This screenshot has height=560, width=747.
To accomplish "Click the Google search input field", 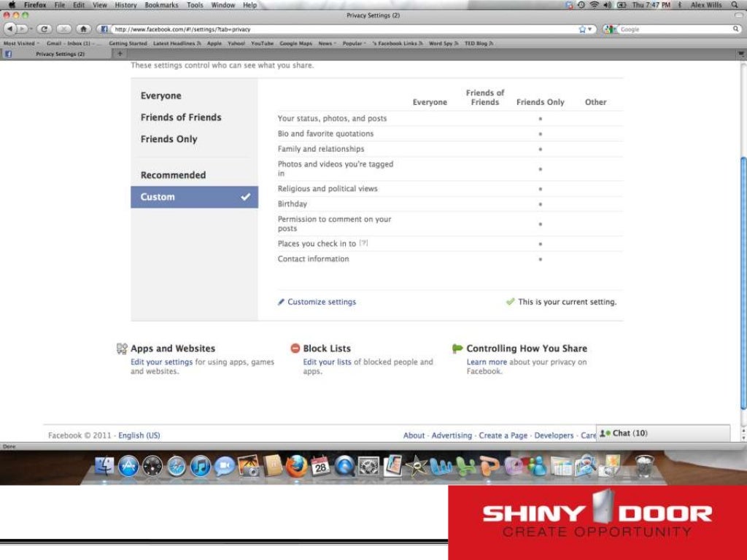I will pos(675,29).
